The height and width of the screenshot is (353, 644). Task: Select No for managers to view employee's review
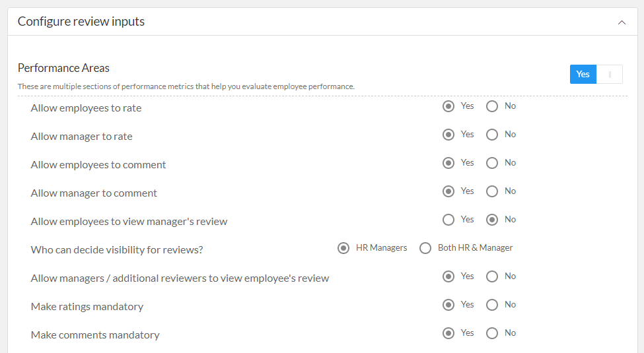click(491, 276)
